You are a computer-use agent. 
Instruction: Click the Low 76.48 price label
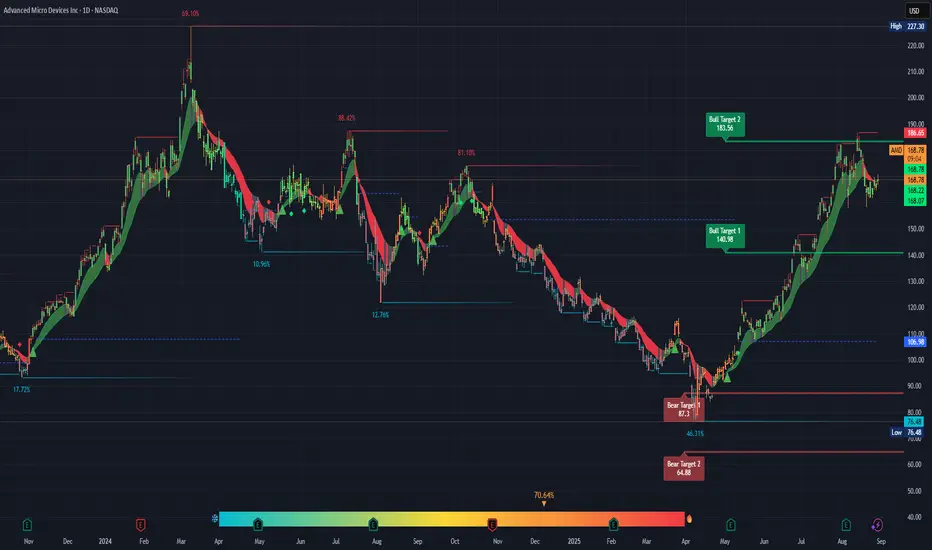tap(907, 432)
